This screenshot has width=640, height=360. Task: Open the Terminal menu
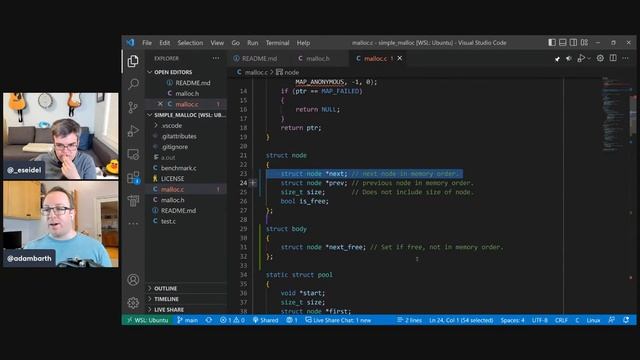(278, 43)
